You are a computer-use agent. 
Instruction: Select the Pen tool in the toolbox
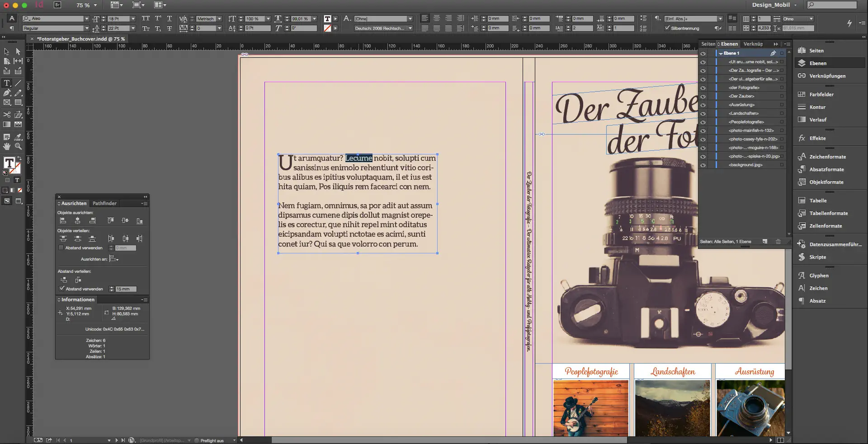click(x=7, y=93)
